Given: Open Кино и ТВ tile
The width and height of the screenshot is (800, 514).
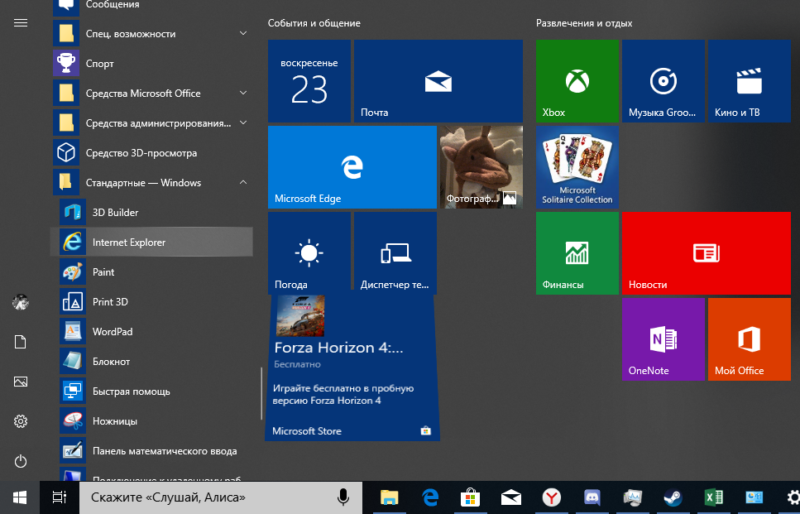Looking at the screenshot, I should [749, 81].
